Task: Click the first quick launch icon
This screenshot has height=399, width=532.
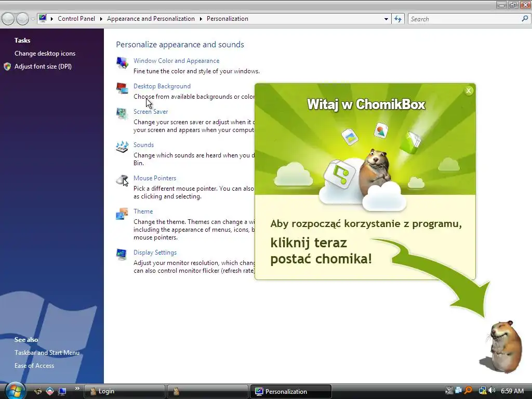Action: (x=37, y=392)
